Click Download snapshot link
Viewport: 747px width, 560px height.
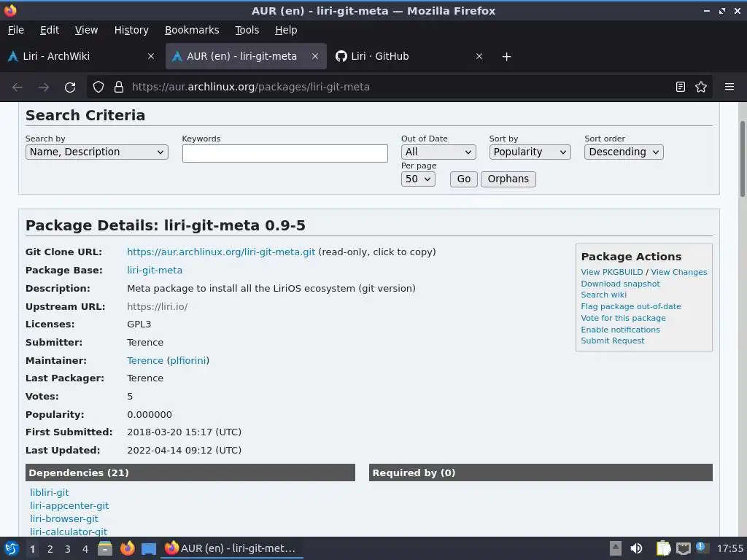tap(620, 284)
